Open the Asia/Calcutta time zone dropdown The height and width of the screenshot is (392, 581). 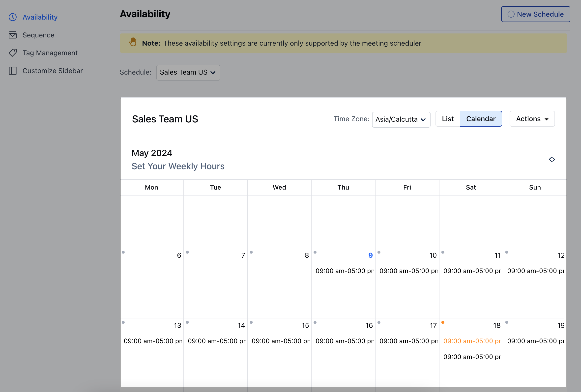tap(401, 119)
